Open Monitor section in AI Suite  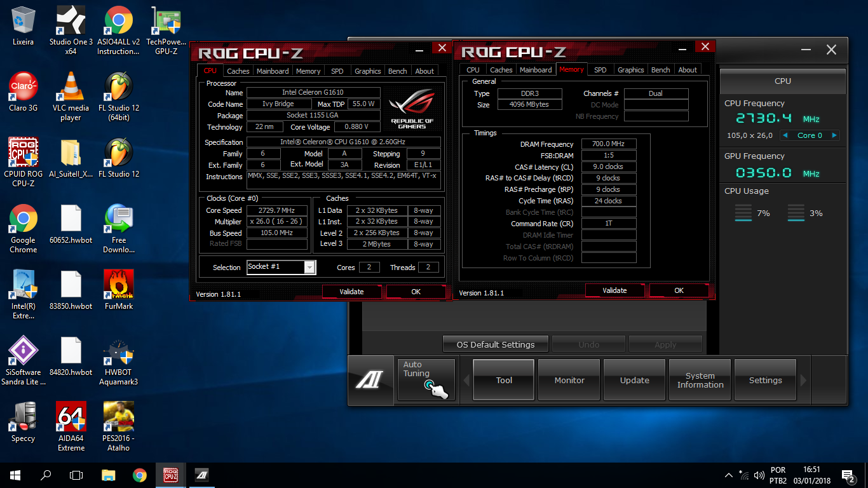[569, 380]
